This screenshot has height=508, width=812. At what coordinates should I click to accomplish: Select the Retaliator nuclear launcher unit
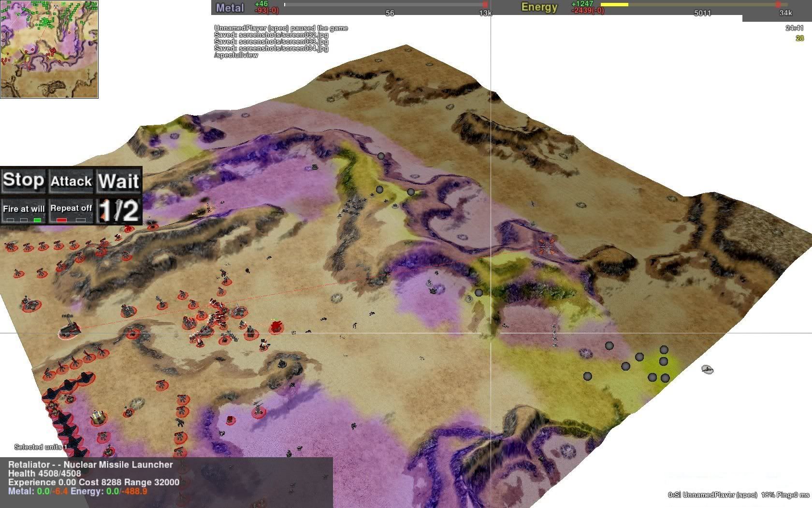coord(70,330)
